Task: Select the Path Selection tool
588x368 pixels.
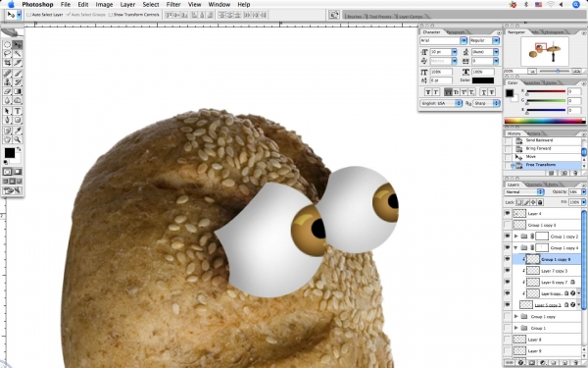Action: [x=7, y=111]
